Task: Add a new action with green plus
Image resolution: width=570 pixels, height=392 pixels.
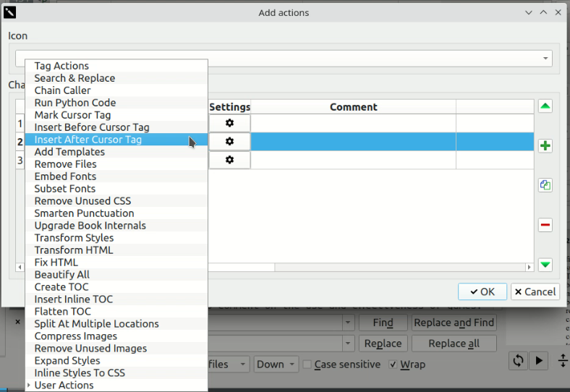Action: coord(545,146)
